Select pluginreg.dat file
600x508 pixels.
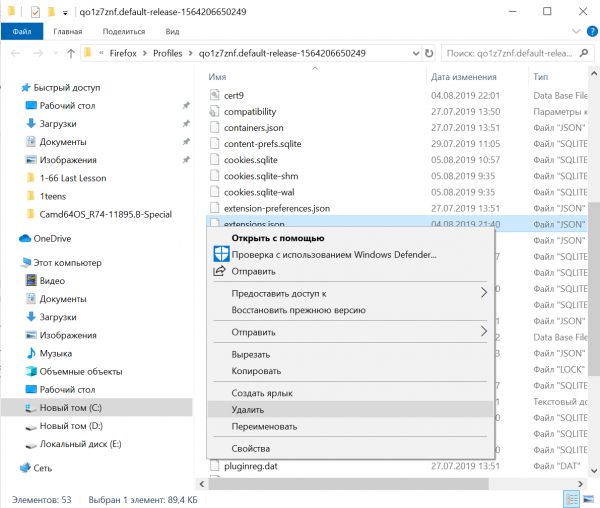(x=251, y=466)
